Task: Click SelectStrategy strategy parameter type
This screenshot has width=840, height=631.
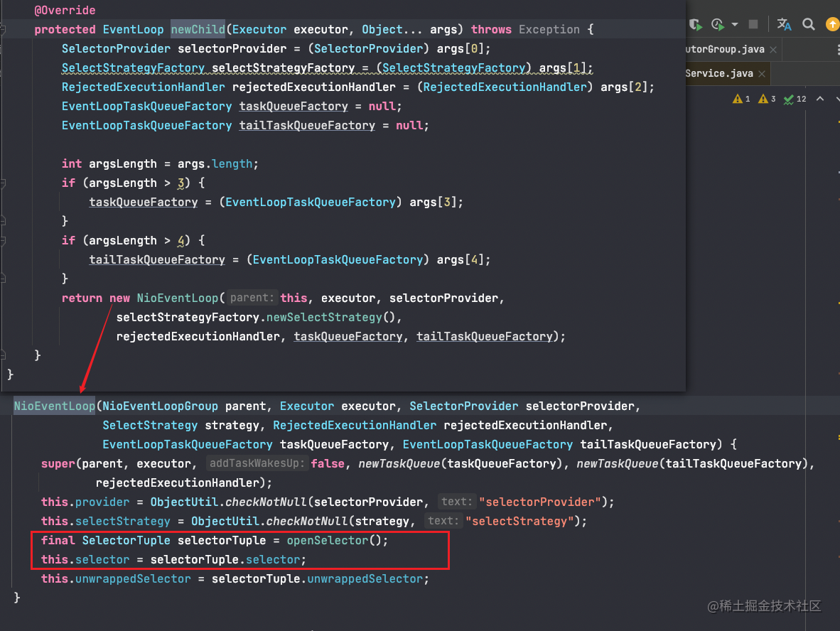Action: [x=150, y=426]
